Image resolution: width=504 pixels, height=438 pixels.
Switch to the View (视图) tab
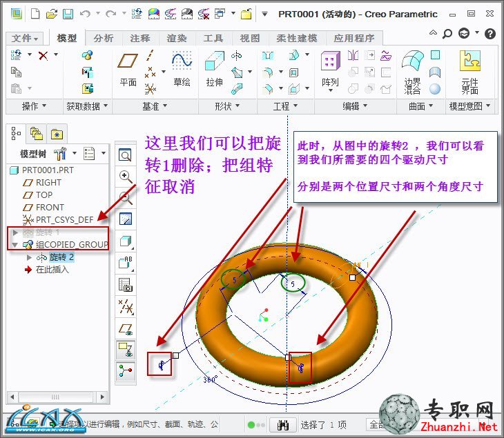coord(250,38)
